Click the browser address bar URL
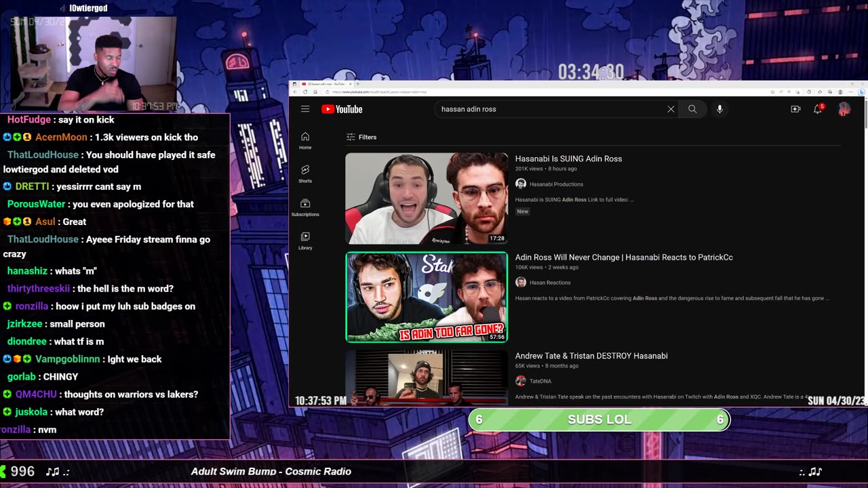 tap(380, 91)
